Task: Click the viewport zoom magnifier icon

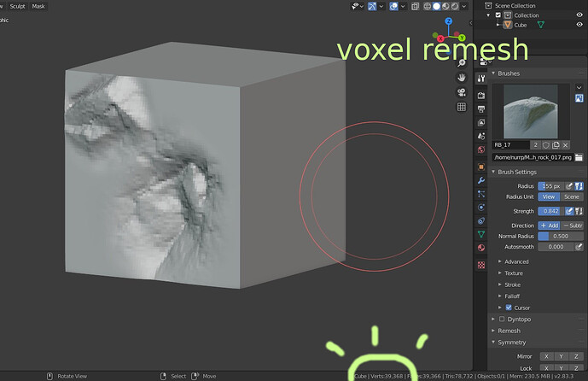Action: point(461,63)
